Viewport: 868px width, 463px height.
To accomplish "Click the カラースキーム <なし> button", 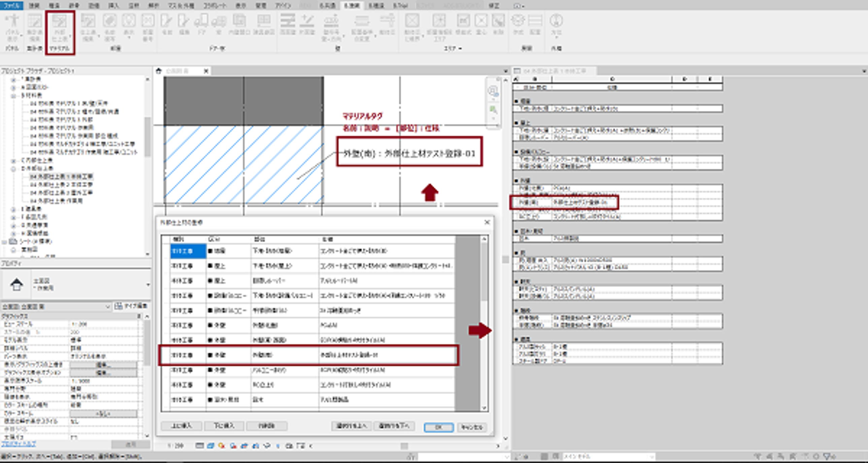I will click(x=103, y=414).
